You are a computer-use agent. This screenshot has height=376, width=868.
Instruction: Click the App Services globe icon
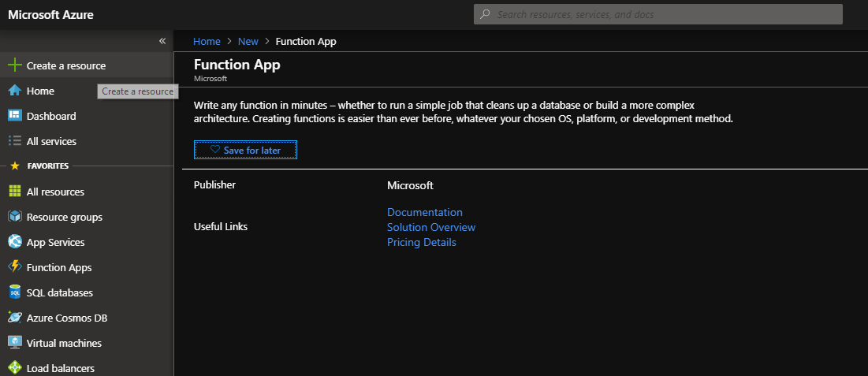[15, 242]
